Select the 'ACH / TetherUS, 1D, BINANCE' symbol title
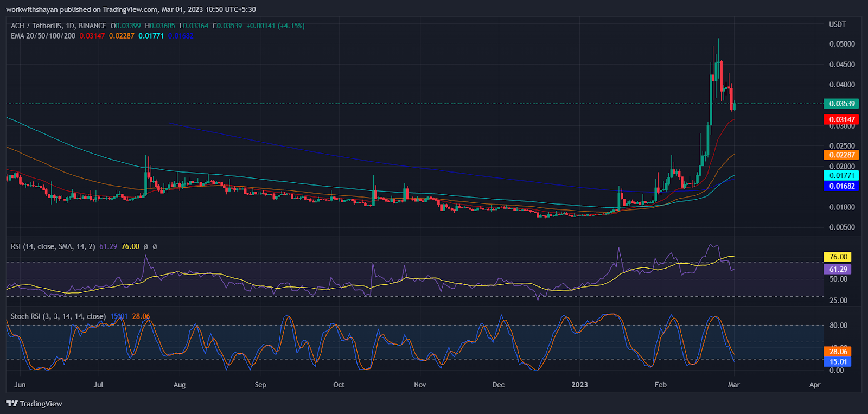Viewport: 868px width, 414px height. point(59,26)
